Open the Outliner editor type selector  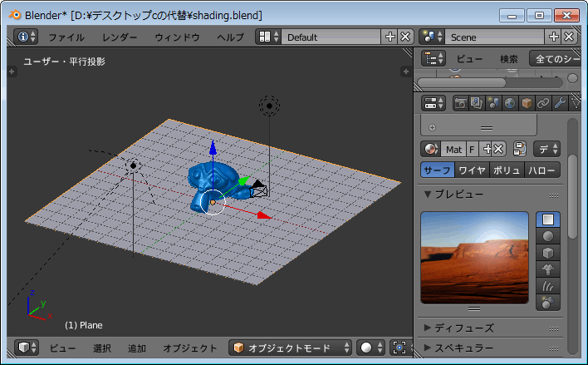[434, 58]
